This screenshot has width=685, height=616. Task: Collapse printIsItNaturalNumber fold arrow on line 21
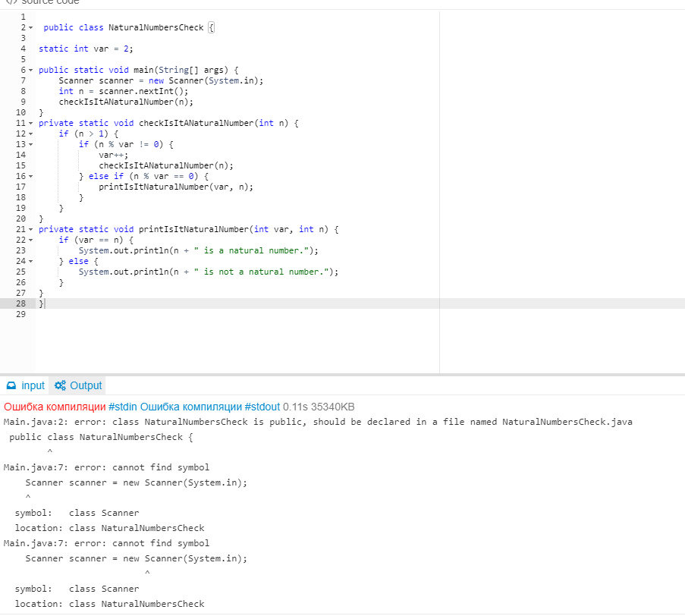30,229
